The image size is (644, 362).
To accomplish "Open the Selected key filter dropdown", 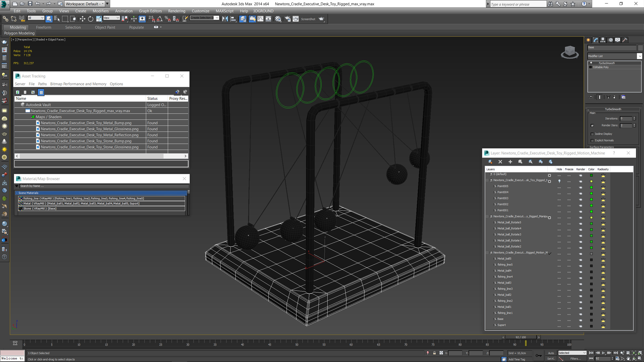I will pyautogui.click(x=572, y=353).
